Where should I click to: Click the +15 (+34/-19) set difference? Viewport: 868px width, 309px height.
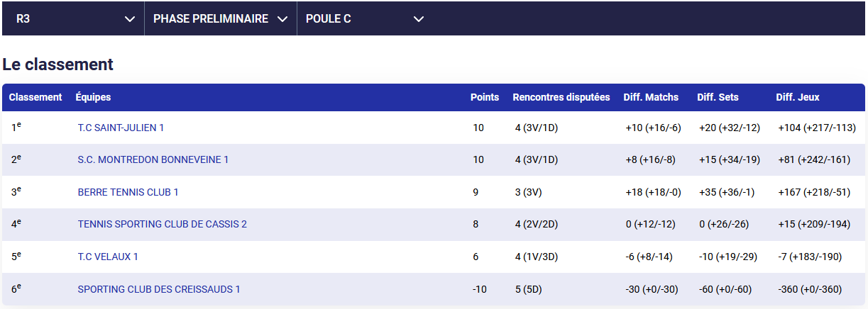[730, 160]
